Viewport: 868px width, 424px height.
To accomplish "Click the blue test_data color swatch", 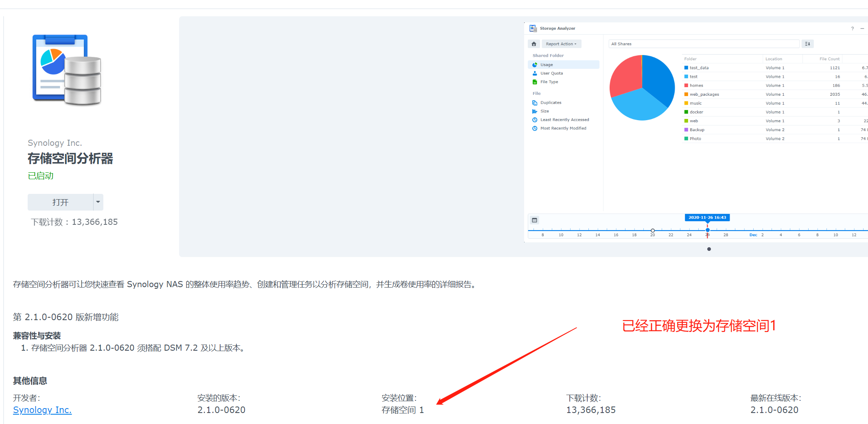I will [x=686, y=68].
